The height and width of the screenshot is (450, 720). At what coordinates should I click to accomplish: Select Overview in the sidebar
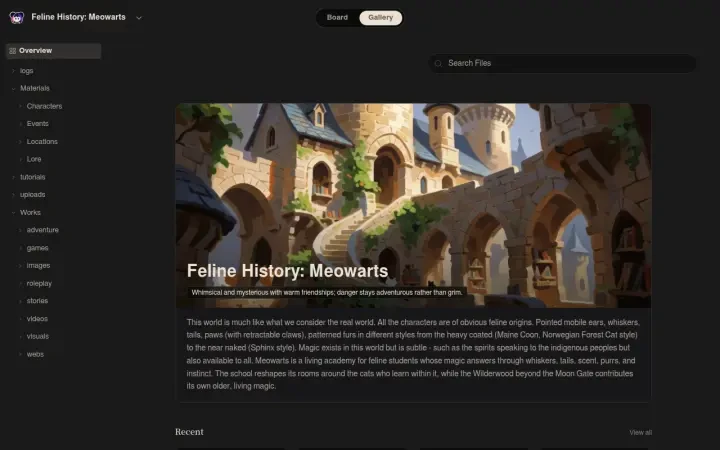coord(54,51)
